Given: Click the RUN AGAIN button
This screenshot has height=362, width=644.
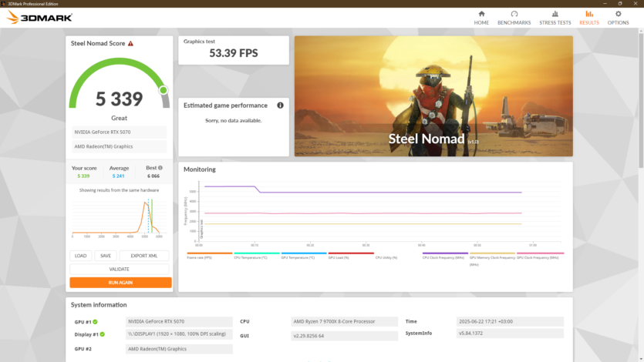Looking at the screenshot, I should coord(120,283).
